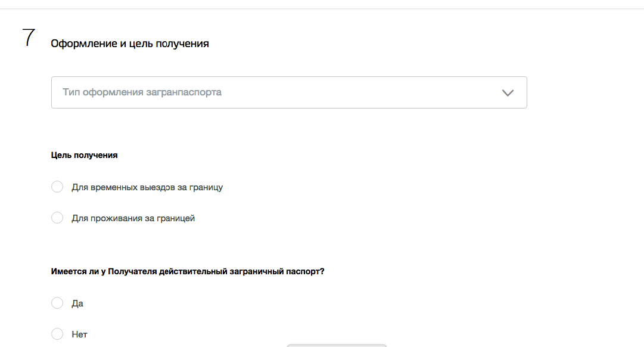Click the word "границу" in the first purpose option
The image size is (644, 347).
click(206, 187)
